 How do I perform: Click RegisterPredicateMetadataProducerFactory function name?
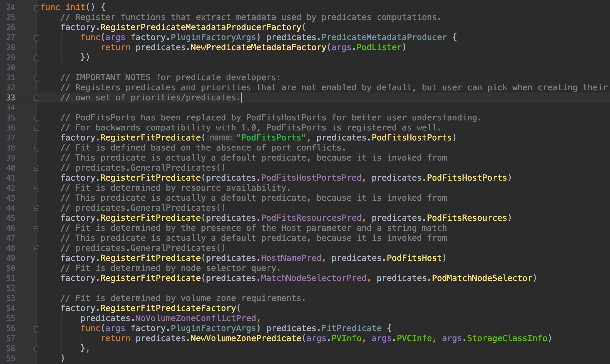click(201, 27)
